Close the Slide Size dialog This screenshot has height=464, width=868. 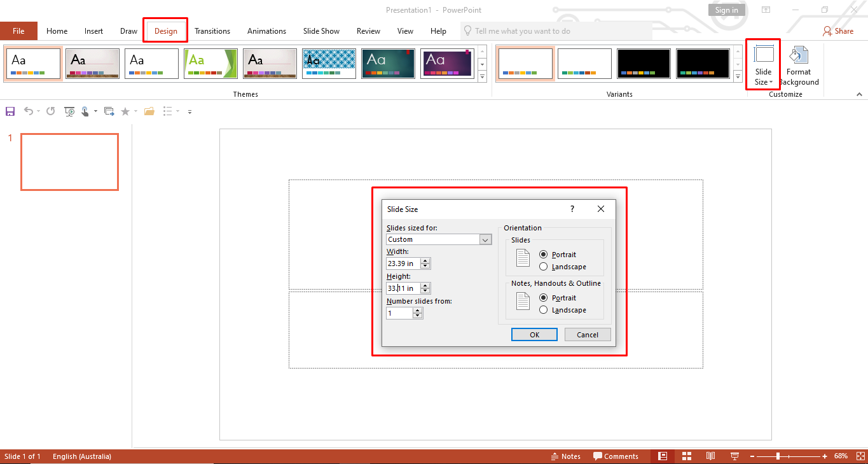pos(601,209)
